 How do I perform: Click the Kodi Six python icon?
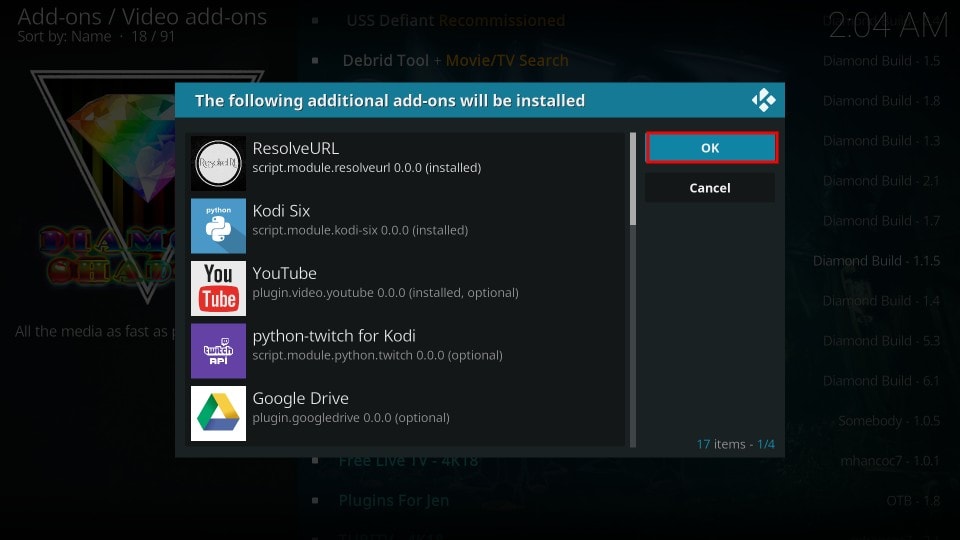218,226
